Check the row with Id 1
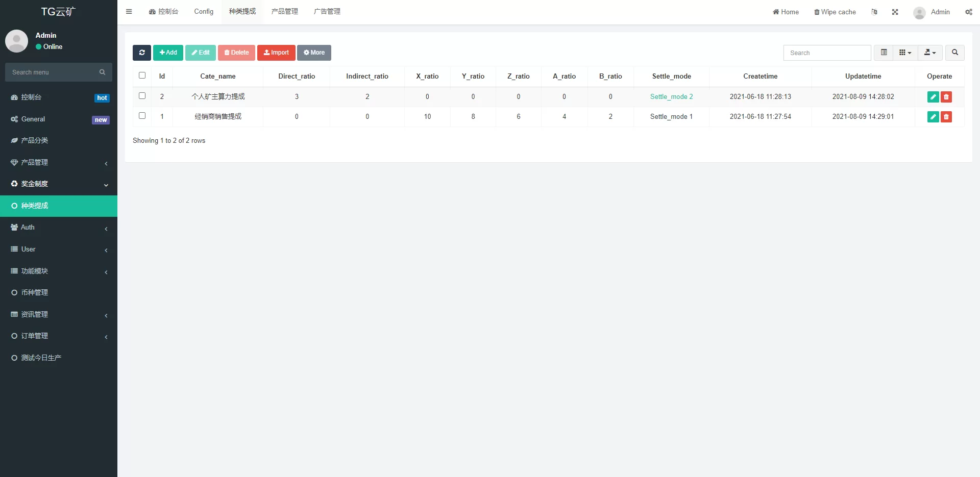The height and width of the screenshot is (477, 980). pyautogui.click(x=142, y=116)
